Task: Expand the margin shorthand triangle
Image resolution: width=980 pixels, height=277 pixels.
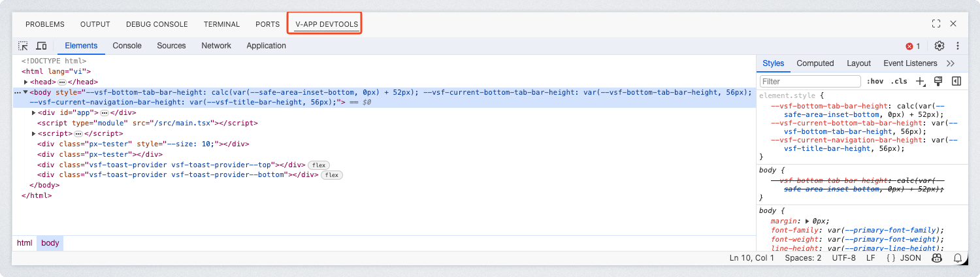Action: click(x=808, y=221)
